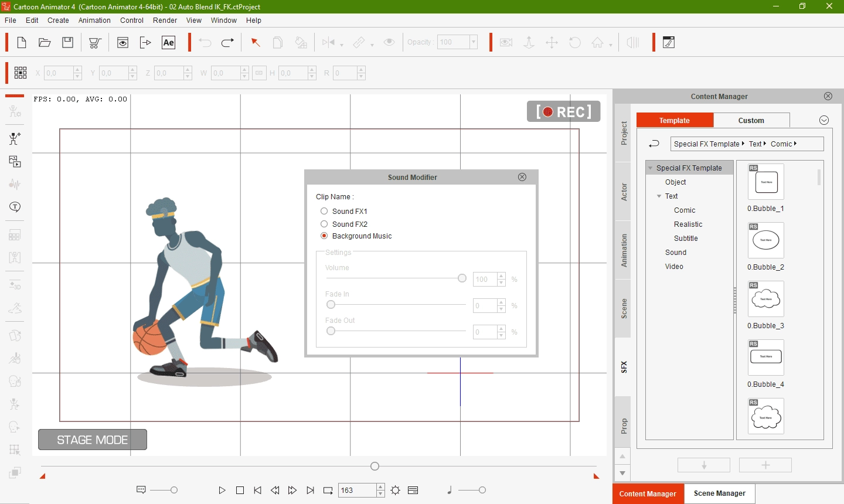844x504 pixels.
Task: Click the REC record button on stage
Action: tap(564, 111)
